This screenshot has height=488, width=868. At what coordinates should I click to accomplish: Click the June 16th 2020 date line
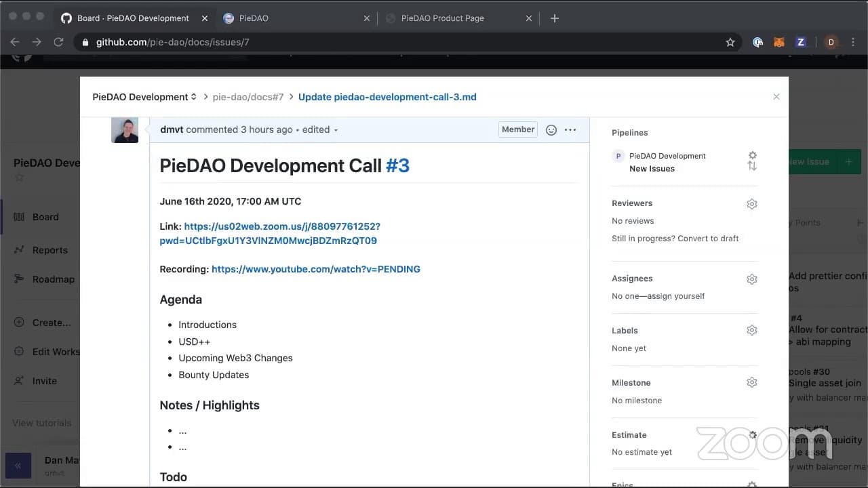pos(231,201)
